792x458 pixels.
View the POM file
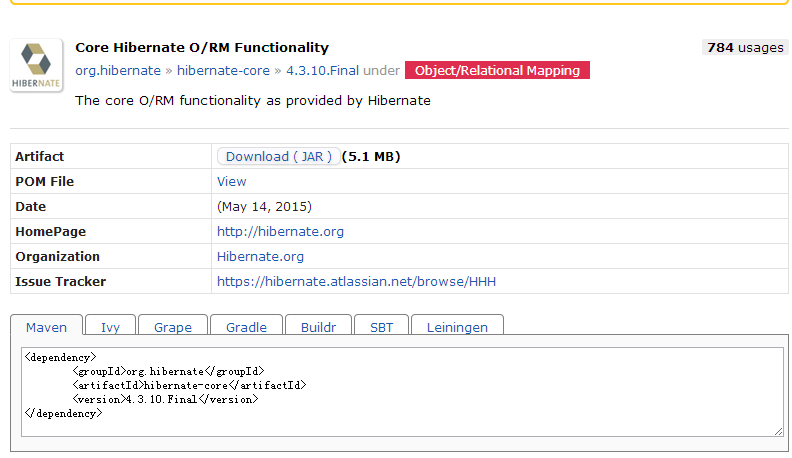[231, 182]
